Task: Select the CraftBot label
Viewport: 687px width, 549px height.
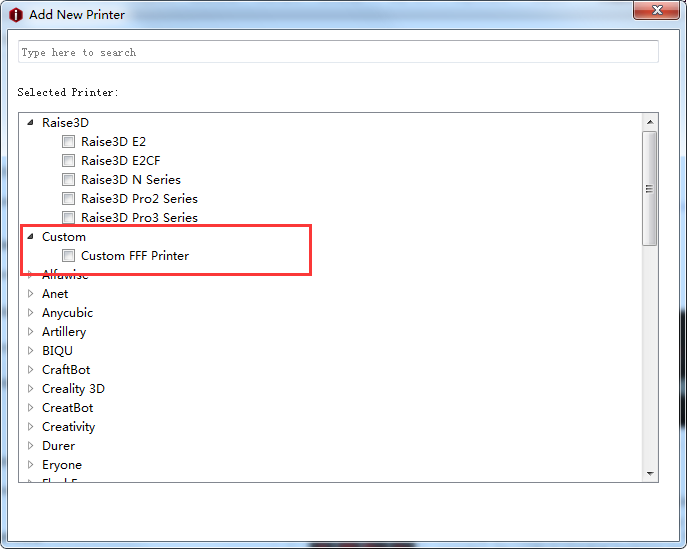Action: click(66, 369)
